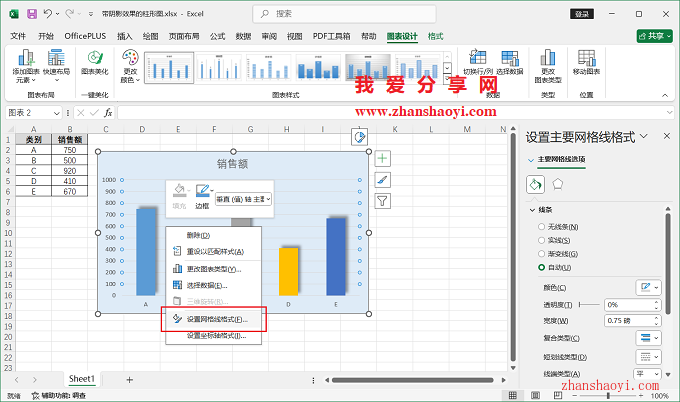Choose Reset to Match Style menu item
Screen dimensions: 680x402
tap(213, 252)
